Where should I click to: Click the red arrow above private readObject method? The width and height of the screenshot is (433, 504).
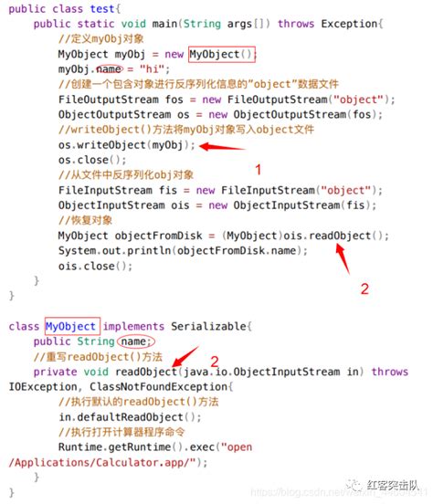coord(185,356)
